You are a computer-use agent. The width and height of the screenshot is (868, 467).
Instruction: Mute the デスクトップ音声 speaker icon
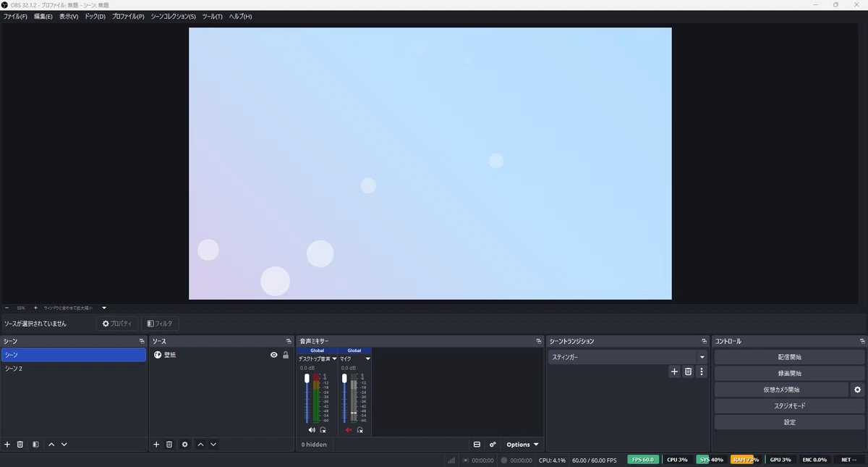(x=312, y=430)
